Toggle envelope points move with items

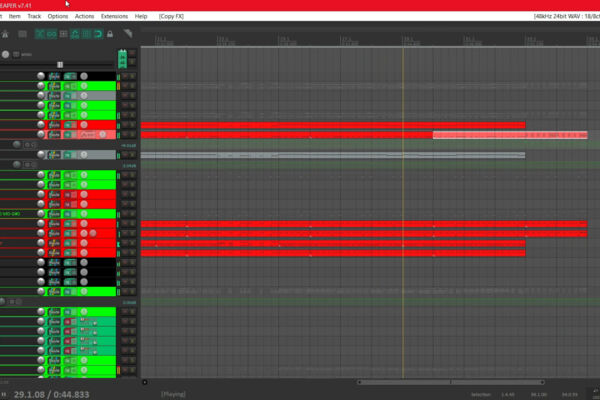(x=75, y=34)
